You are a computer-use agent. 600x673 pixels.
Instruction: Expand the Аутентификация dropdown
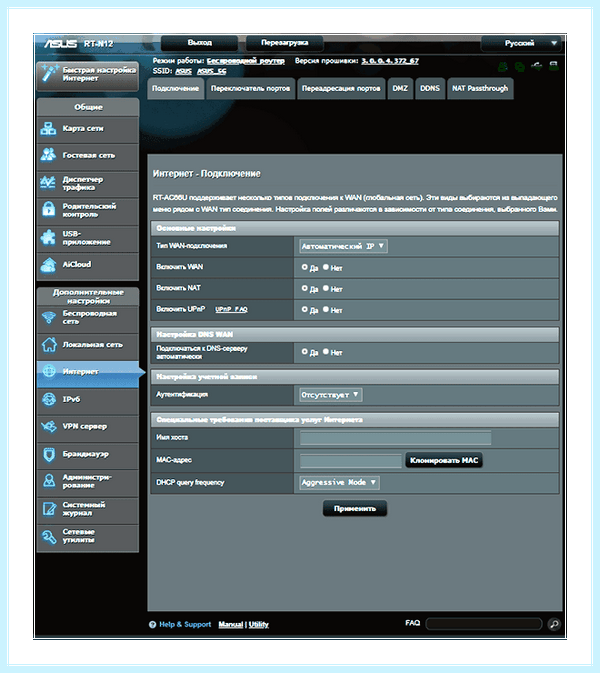point(330,394)
